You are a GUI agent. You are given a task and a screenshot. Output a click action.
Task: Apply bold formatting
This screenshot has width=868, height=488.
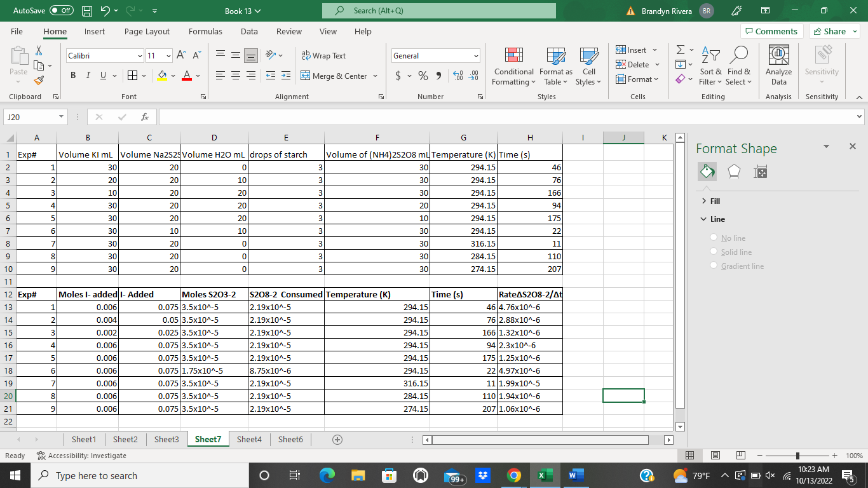[x=72, y=75]
